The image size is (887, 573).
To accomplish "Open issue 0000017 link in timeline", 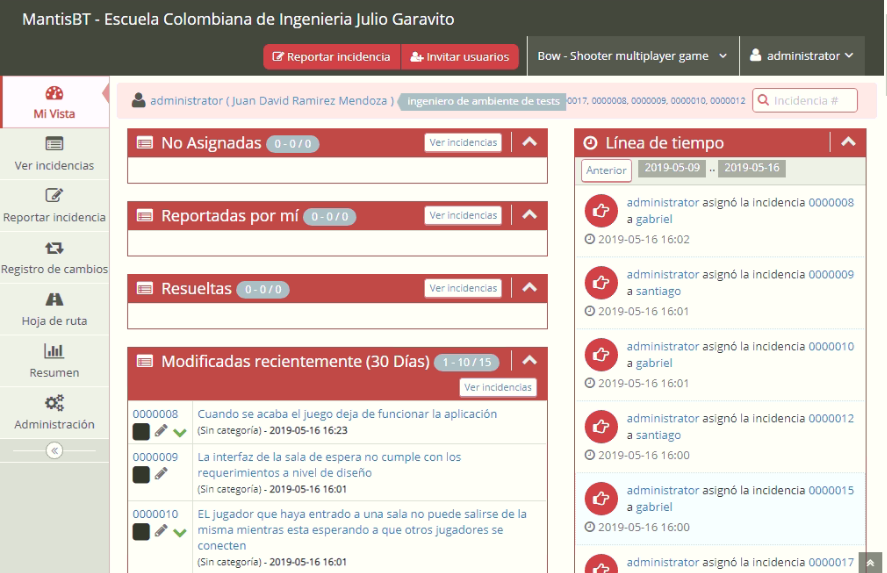I will click(x=831, y=562).
